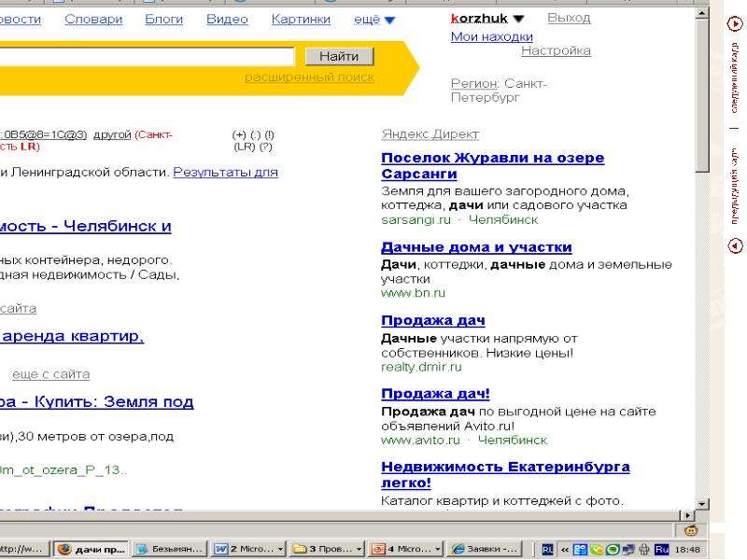
Task: Click the Регион link
Action: (474, 83)
